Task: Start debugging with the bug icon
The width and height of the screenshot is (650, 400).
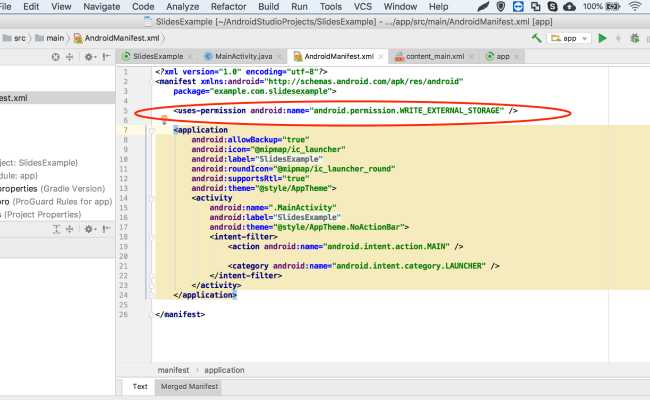Action: click(635, 38)
